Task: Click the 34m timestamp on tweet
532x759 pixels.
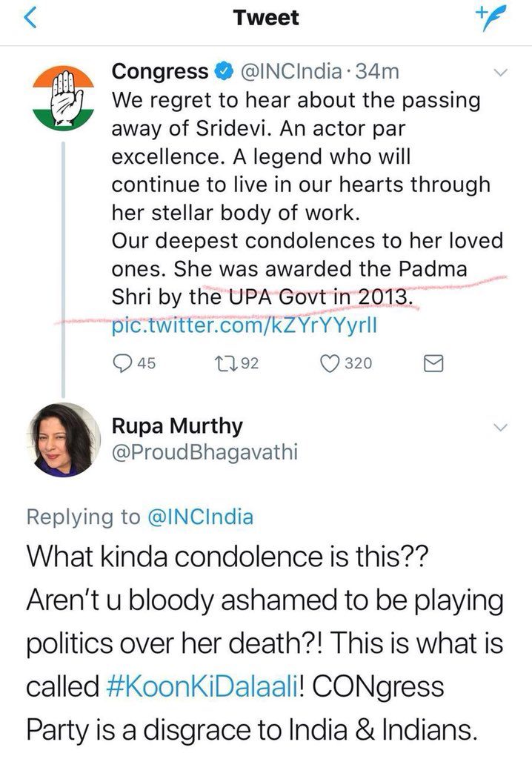Action: (x=377, y=72)
